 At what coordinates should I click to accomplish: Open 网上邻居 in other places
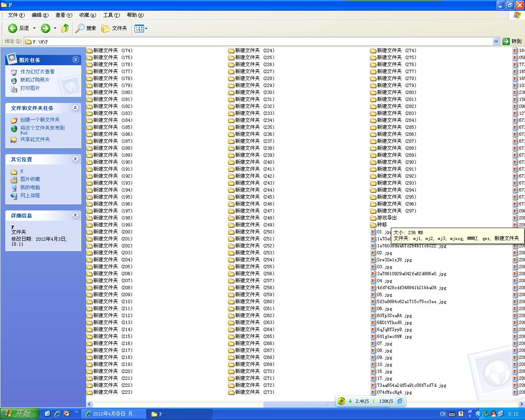[30, 196]
